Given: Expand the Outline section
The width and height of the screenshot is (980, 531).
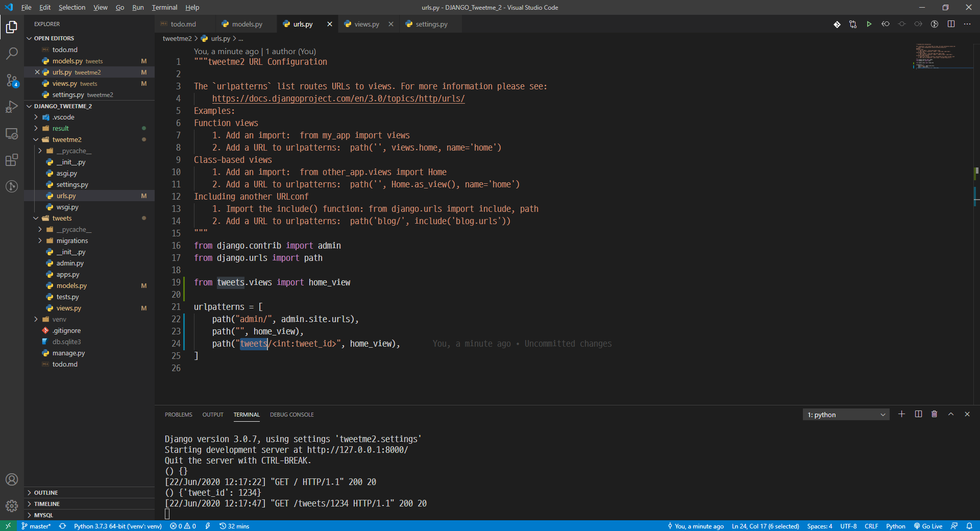Looking at the screenshot, I should [x=89, y=493].
